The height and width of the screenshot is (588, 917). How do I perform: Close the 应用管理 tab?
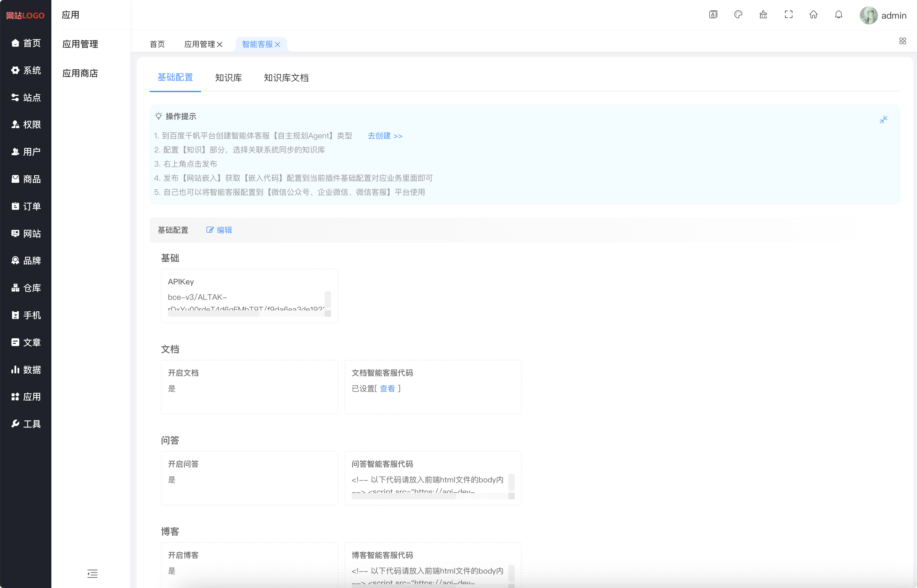220,45
